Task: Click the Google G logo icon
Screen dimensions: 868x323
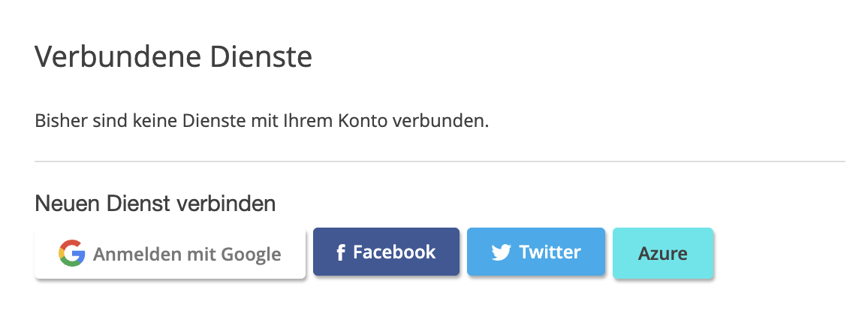Action: tap(72, 254)
